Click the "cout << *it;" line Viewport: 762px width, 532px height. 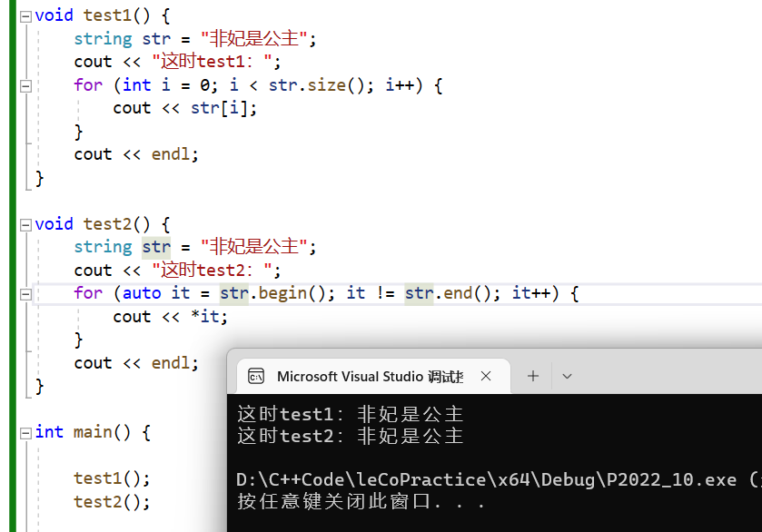coord(170,317)
